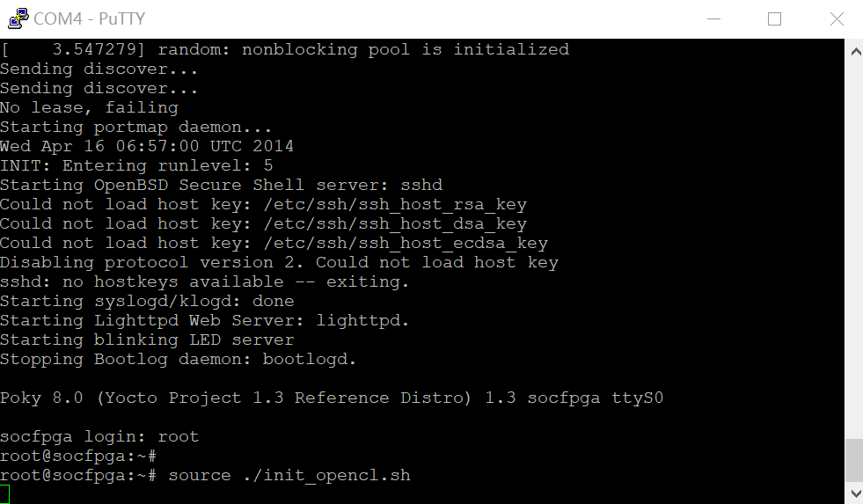
Task: Close the COM4 PuTTY session window
Action: pyautogui.click(x=837, y=18)
